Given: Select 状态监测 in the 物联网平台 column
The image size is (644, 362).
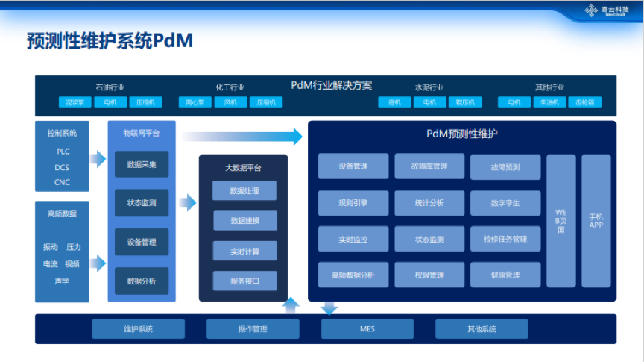Looking at the screenshot, I should [142, 203].
